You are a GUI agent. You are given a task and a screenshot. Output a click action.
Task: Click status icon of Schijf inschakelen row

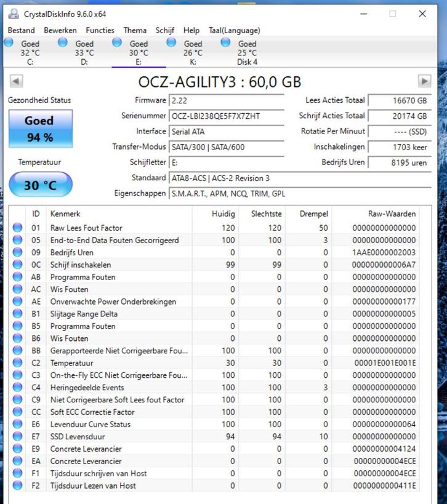click(x=17, y=265)
